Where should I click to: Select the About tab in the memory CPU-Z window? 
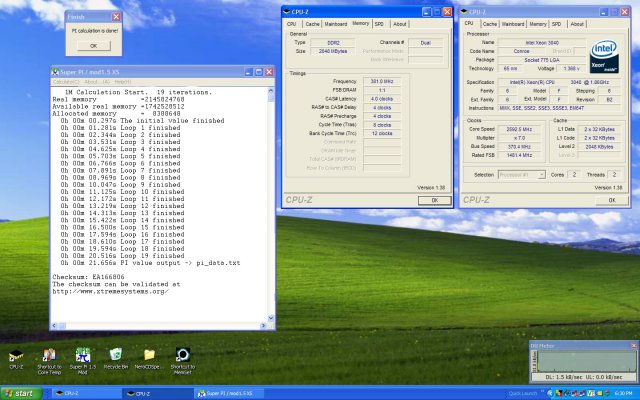(x=400, y=24)
